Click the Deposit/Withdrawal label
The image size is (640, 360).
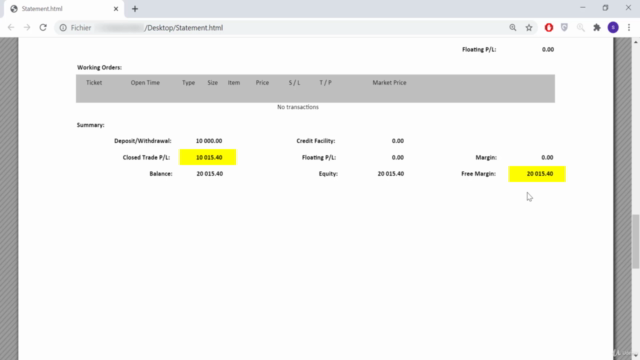[x=143, y=141]
